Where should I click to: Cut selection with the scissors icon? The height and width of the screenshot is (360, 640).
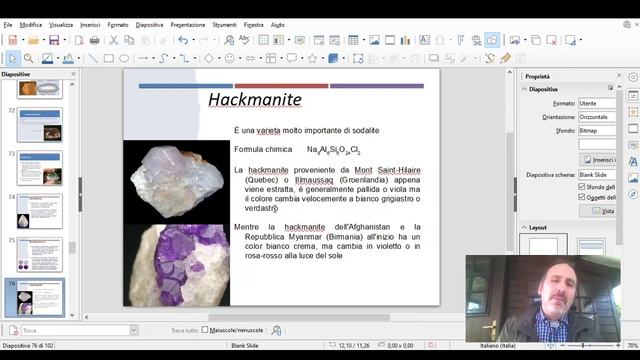click(113, 40)
